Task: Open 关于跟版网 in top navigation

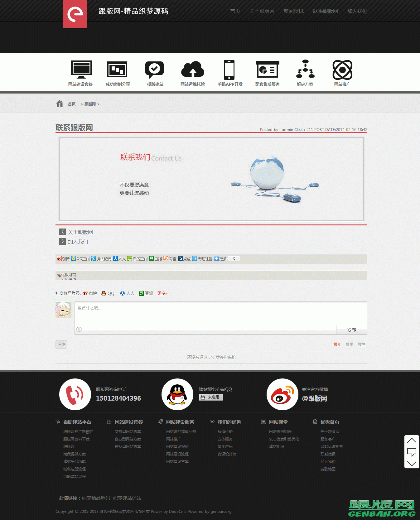Action: coord(262,11)
